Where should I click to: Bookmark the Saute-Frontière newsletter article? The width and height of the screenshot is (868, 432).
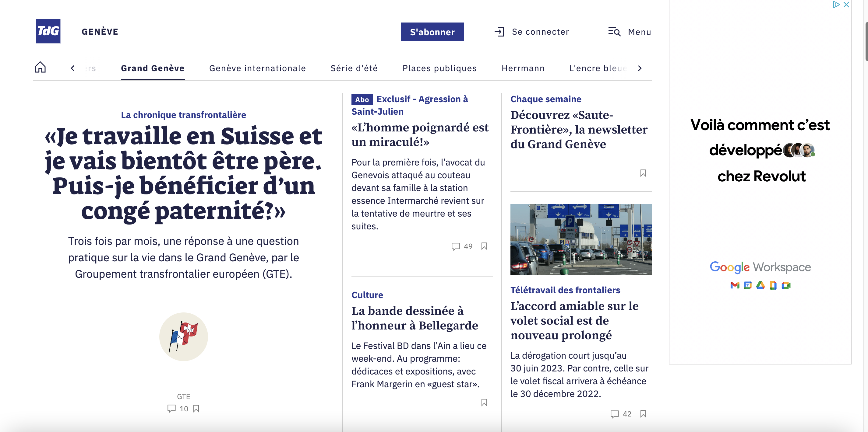point(643,173)
